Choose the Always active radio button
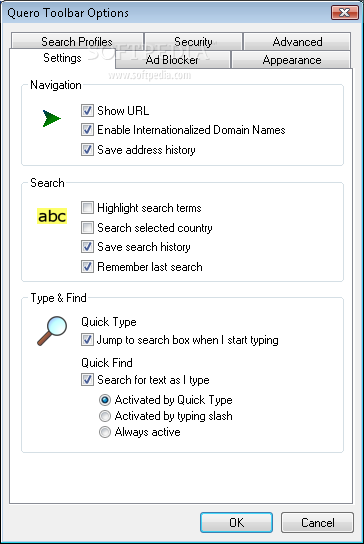The height and width of the screenshot is (544, 364). tap(105, 432)
